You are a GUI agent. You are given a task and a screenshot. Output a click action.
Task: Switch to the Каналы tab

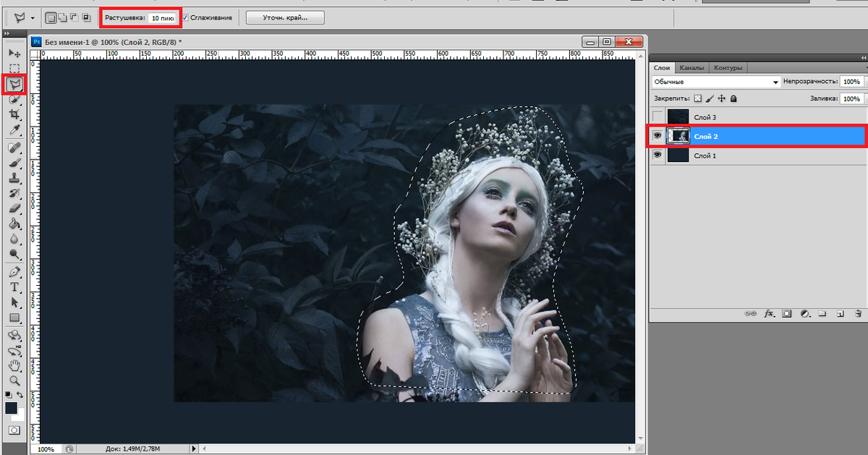click(x=692, y=68)
